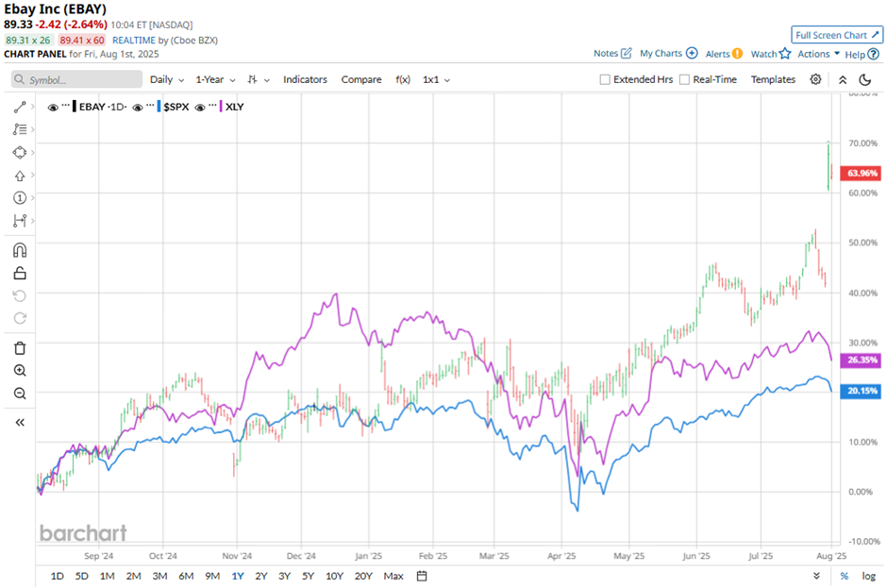Toggle the log scale button
The image size is (887, 588).
tap(869, 576)
